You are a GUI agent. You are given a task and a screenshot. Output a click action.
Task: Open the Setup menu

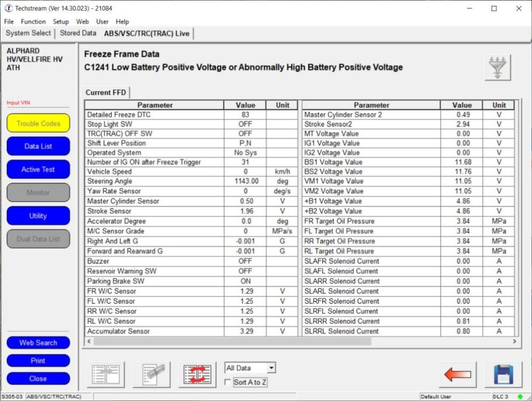[61, 22]
